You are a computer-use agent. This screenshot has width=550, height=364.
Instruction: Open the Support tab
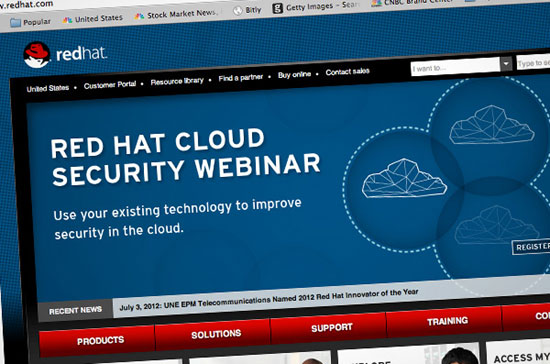tap(328, 327)
